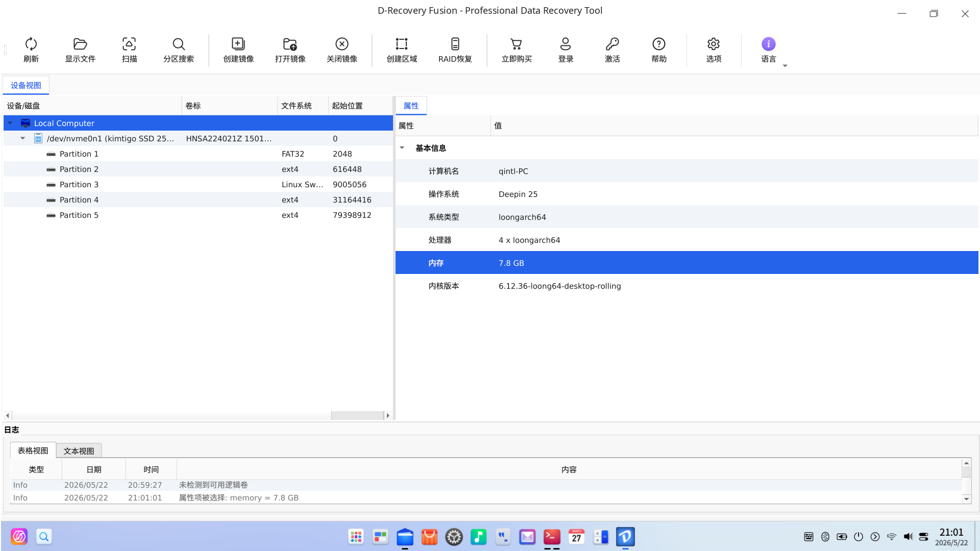Click the device tree horizontal scrollbar thumb
The image size is (980, 551).
click(357, 415)
